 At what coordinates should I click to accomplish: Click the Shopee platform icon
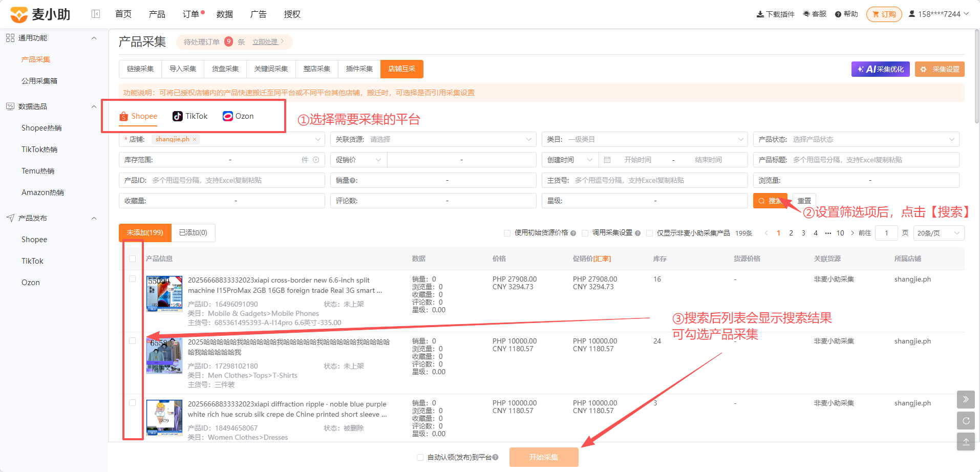coord(123,116)
